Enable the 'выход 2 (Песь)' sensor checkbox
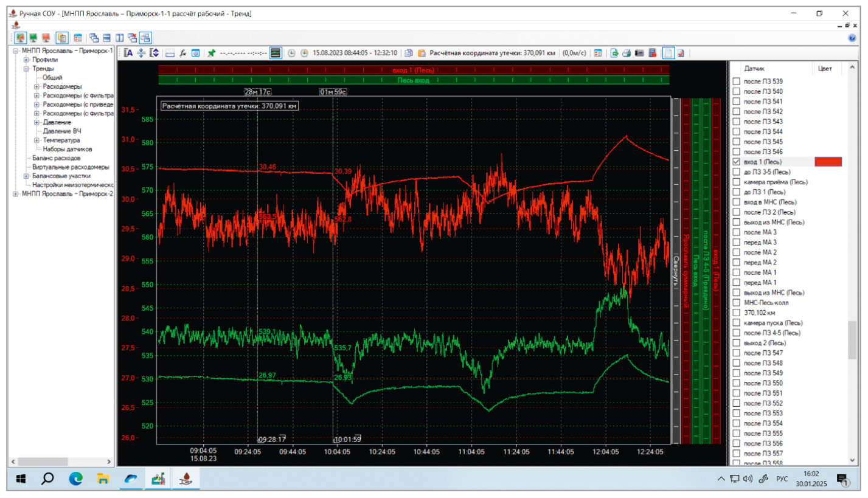Image resolution: width=868 pixels, height=498 pixels. (x=737, y=343)
